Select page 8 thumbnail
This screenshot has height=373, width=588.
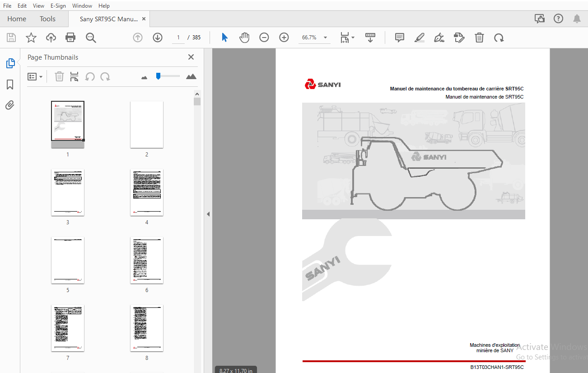tap(147, 328)
